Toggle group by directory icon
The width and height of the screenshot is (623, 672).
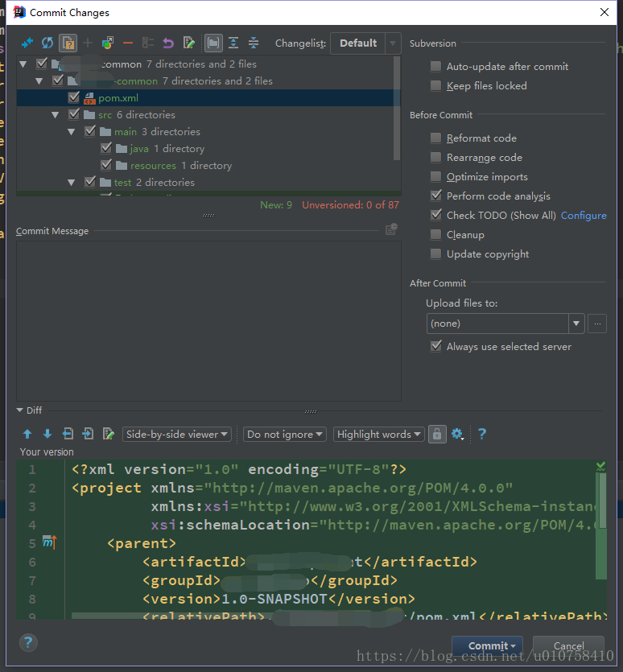[x=213, y=43]
